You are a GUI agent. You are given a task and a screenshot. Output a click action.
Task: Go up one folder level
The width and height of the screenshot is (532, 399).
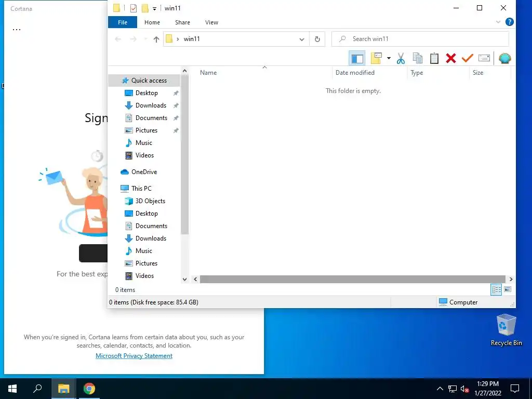click(156, 39)
